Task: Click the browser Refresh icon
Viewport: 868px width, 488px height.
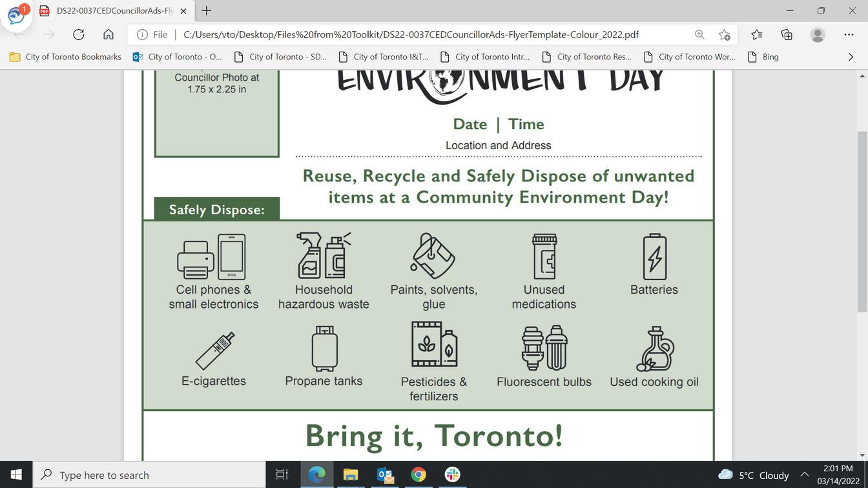Action: click(79, 35)
